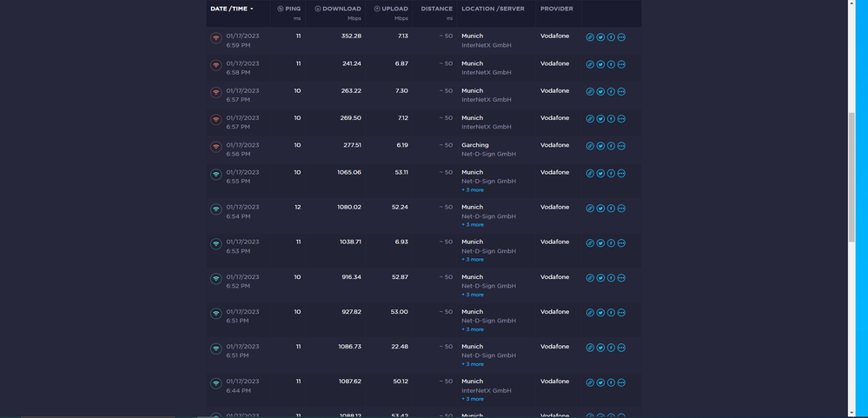Click the vertical scrollbar down arrow
The width and height of the screenshot is (868, 418).
point(851,413)
